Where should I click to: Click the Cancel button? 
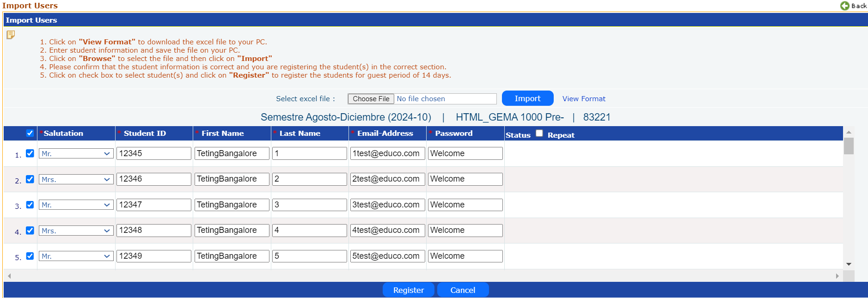pos(463,290)
